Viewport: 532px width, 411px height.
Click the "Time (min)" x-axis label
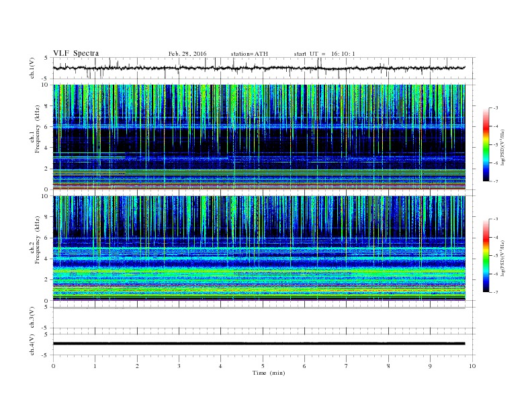(269, 373)
